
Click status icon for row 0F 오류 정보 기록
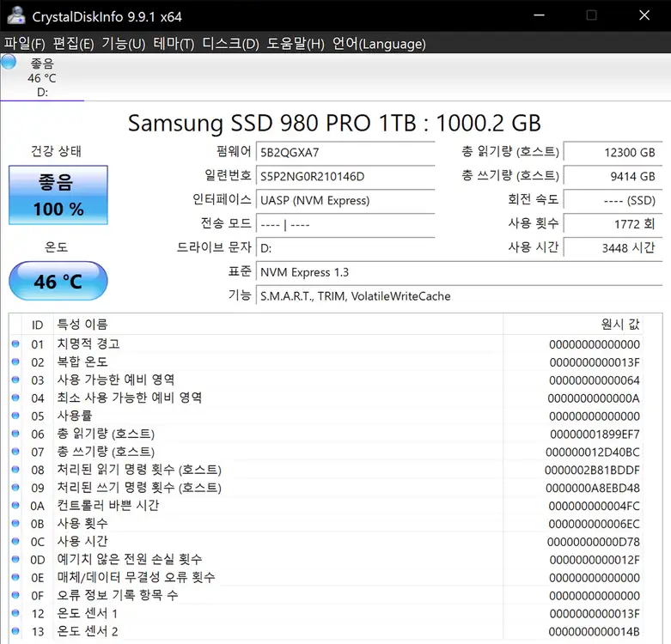tap(15, 595)
